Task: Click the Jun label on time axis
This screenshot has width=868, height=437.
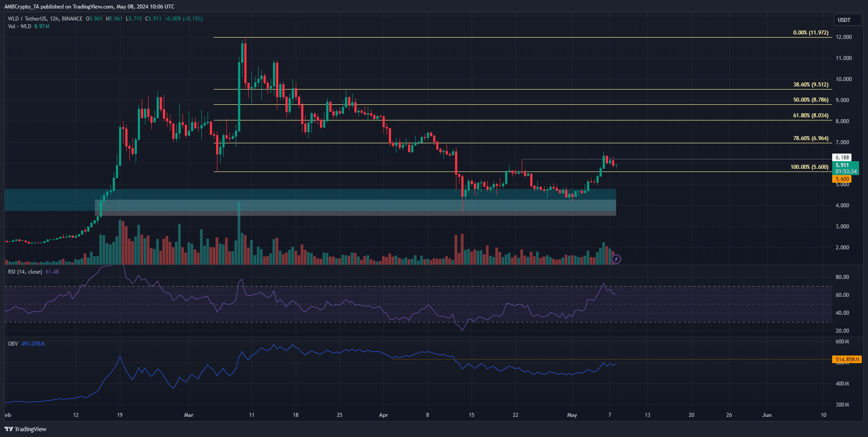Action: pyautogui.click(x=767, y=415)
